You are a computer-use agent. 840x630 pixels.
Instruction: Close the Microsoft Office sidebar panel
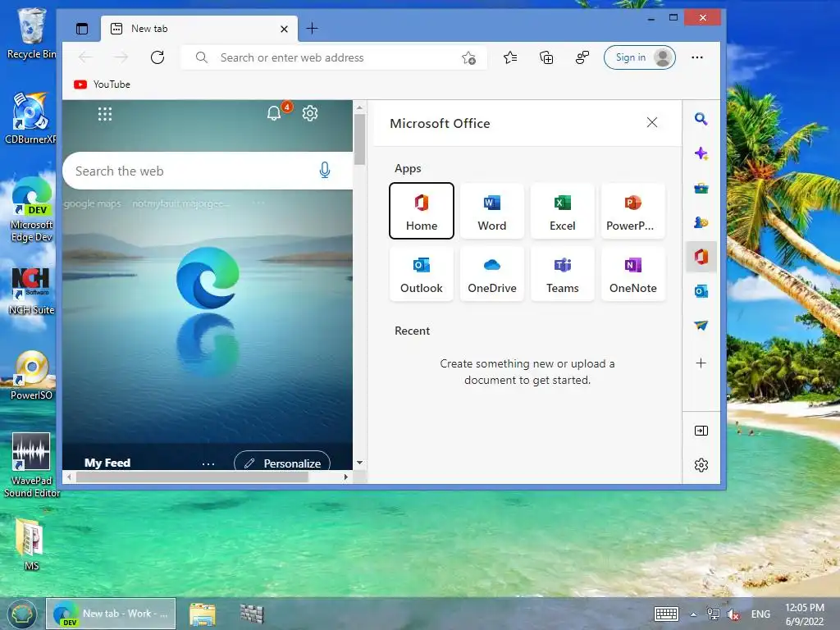pos(652,123)
